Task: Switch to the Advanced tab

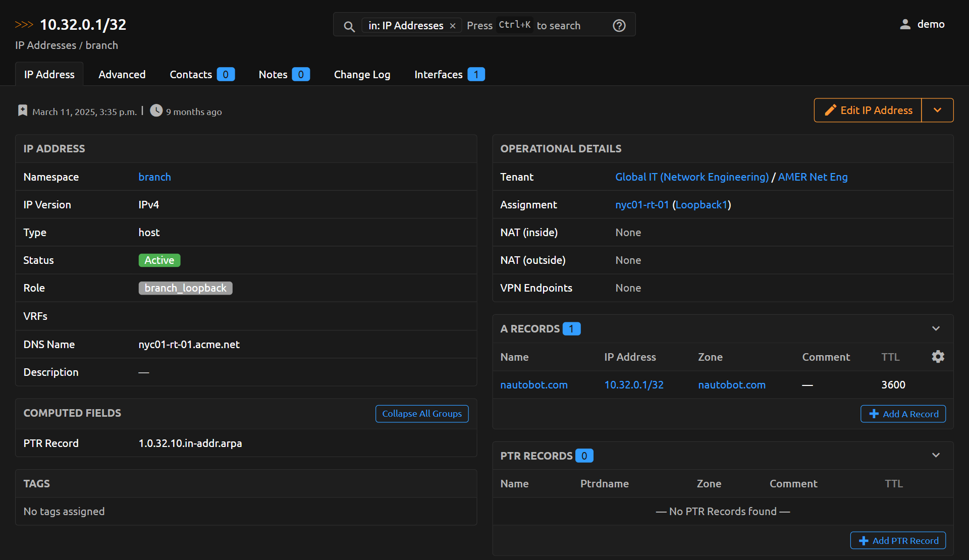Action: click(122, 74)
